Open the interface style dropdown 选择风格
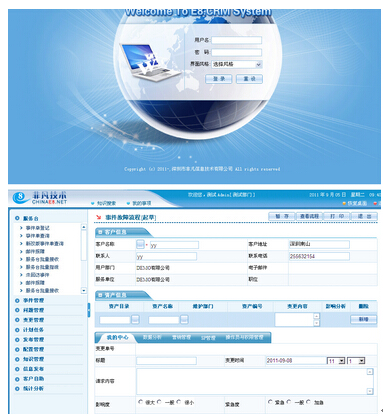Image resolution: width=383 pixels, height=419 pixels. point(236,64)
